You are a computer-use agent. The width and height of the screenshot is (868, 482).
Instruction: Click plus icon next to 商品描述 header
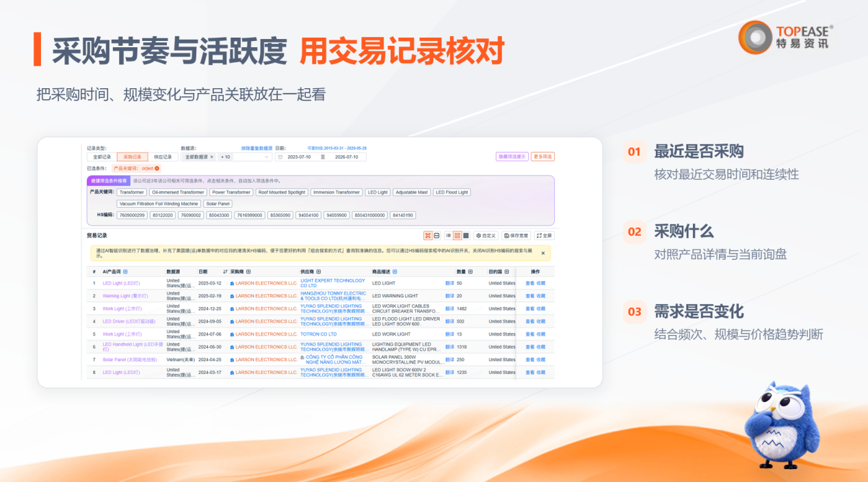point(395,271)
